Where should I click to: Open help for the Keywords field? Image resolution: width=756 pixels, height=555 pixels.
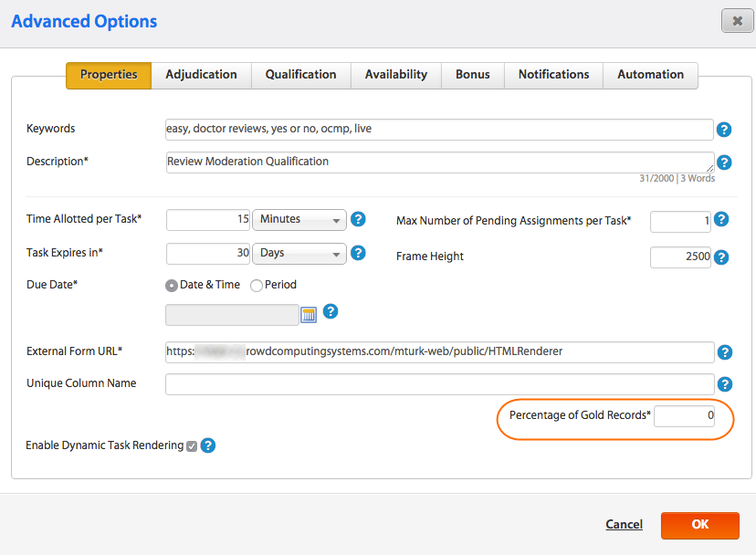click(724, 130)
